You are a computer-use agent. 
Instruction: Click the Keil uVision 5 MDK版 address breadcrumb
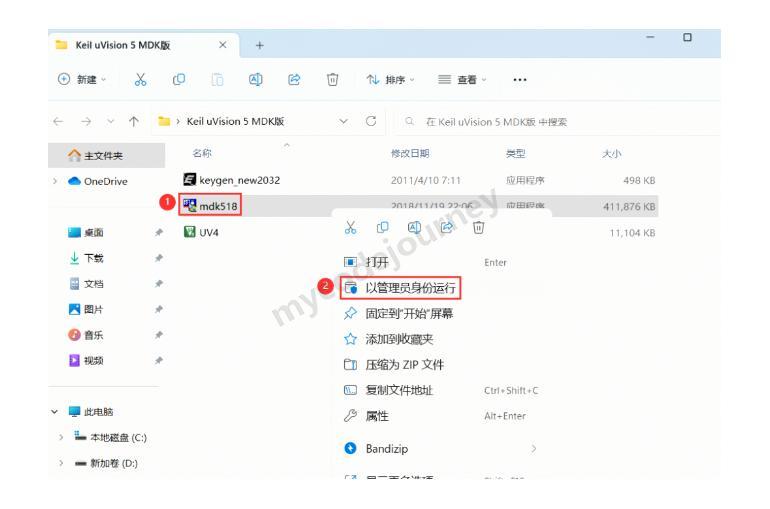[x=235, y=121]
